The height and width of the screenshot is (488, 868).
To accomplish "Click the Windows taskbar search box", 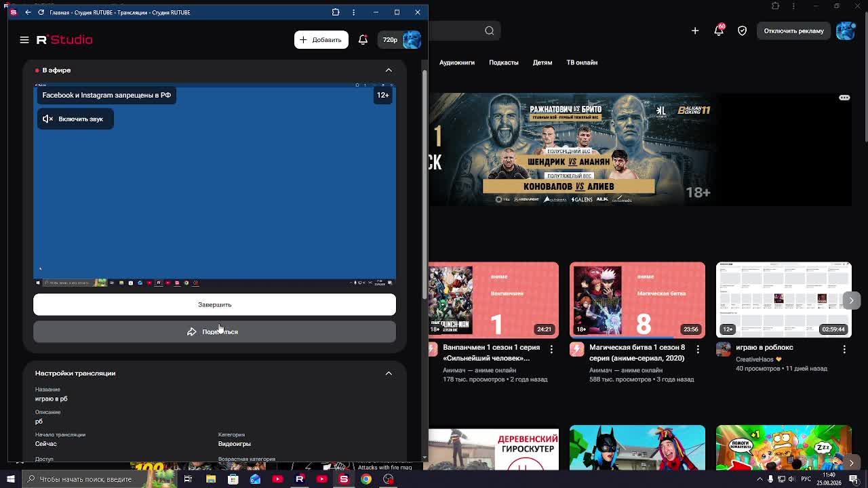I will [99, 479].
